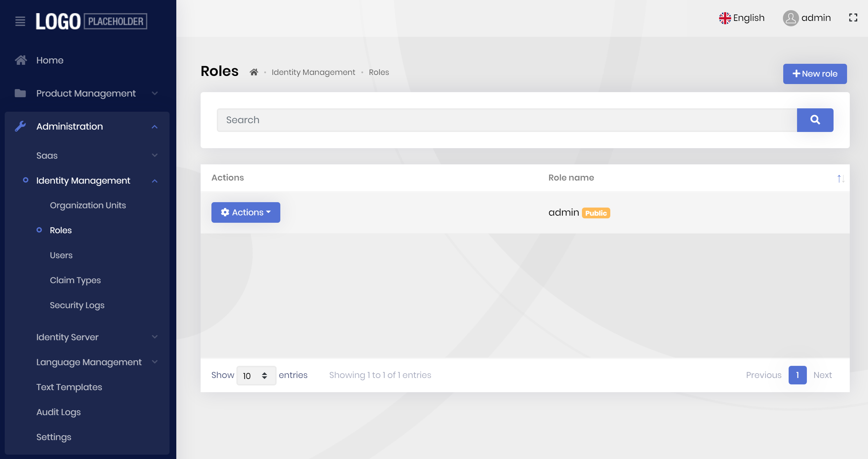Click the Home sidebar icon
The height and width of the screenshot is (459, 868).
(x=21, y=60)
